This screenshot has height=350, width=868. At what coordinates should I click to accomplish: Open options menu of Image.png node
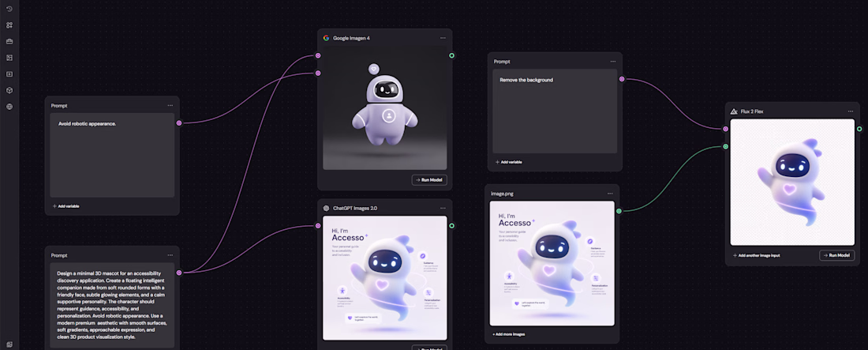coord(610,194)
